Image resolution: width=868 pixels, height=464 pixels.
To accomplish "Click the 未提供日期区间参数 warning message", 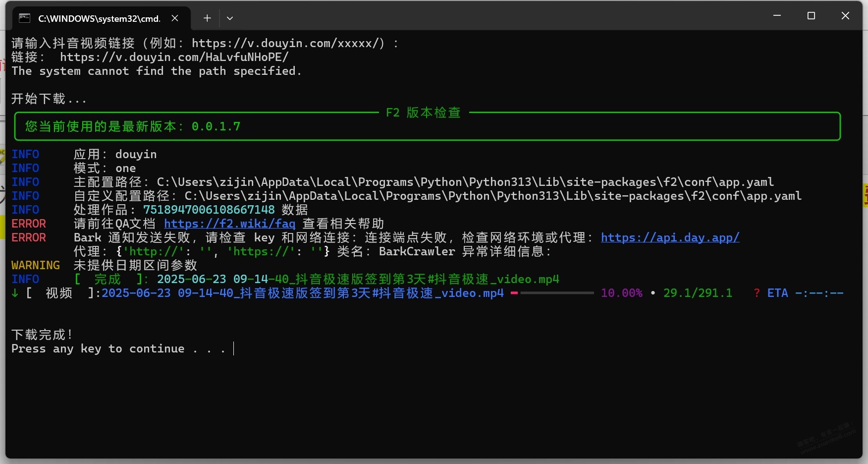I will [x=135, y=266].
